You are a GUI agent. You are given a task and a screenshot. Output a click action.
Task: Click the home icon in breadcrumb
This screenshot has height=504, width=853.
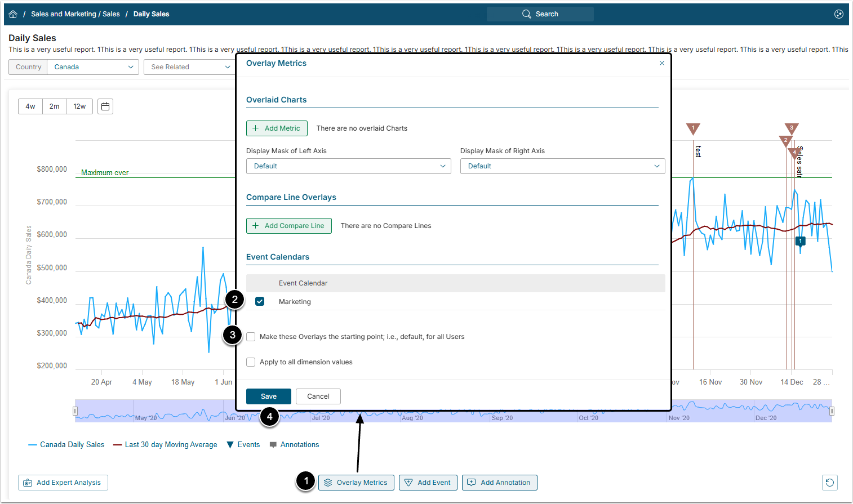pos(13,14)
